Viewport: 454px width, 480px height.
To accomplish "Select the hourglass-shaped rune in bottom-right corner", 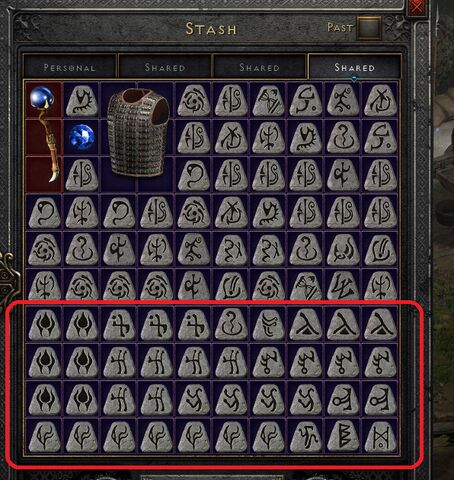I will (x=381, y=435).
